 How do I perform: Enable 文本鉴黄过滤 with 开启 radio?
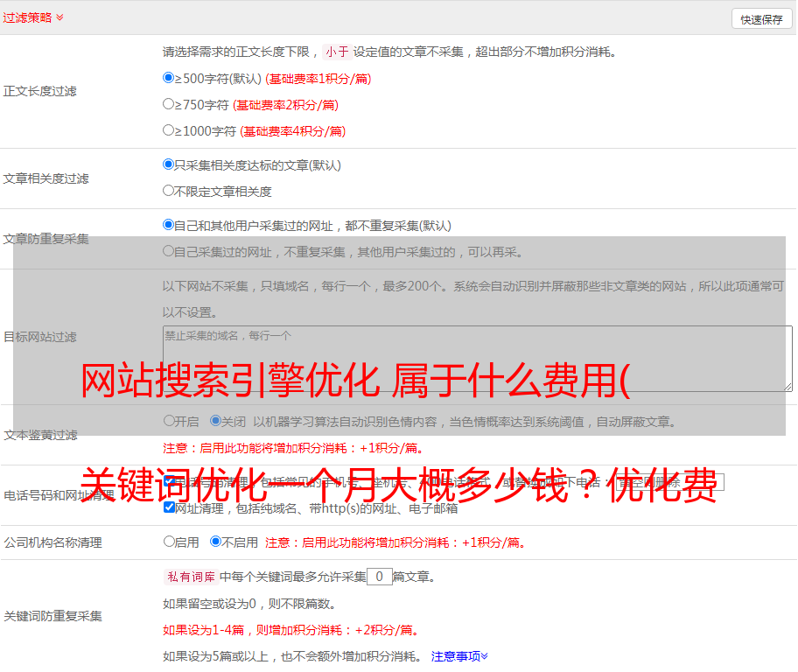169,421
